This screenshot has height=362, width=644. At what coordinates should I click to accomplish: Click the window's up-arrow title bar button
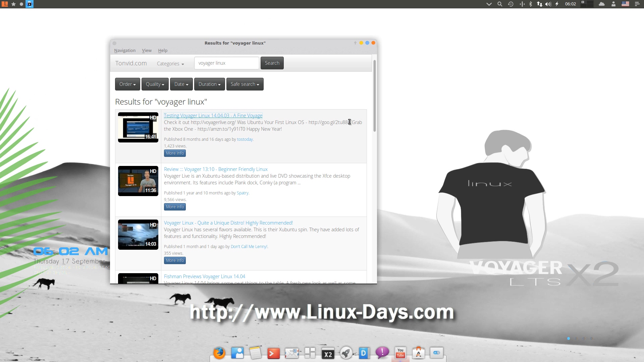pos(355,43)
